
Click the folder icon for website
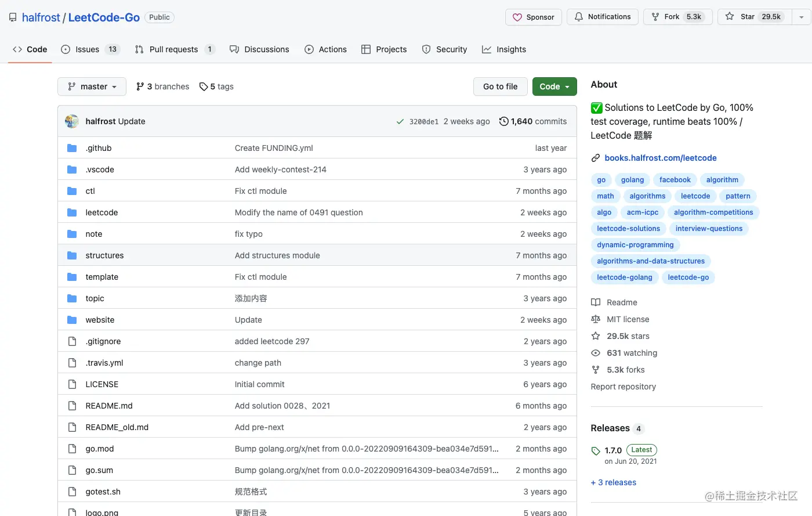point(72,320)
